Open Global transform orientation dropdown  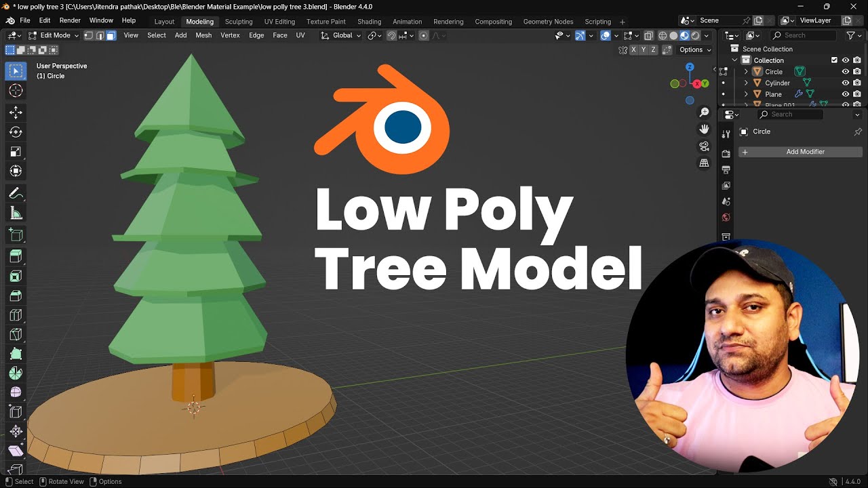(x=341, y=35)
